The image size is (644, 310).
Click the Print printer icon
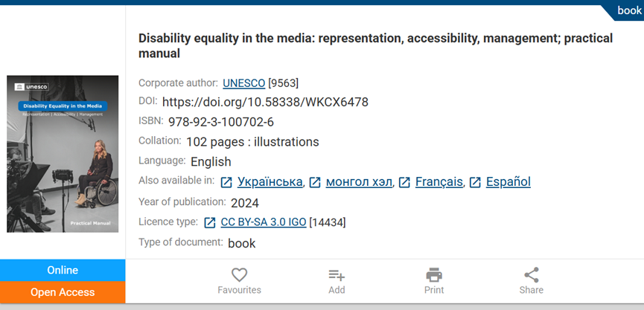click(x=434, y=274)
